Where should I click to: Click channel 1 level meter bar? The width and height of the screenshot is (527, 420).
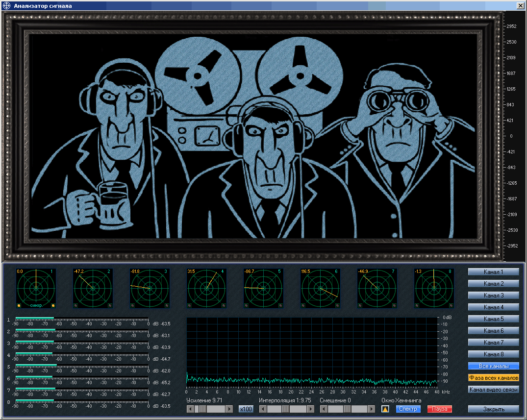point(82,318)
